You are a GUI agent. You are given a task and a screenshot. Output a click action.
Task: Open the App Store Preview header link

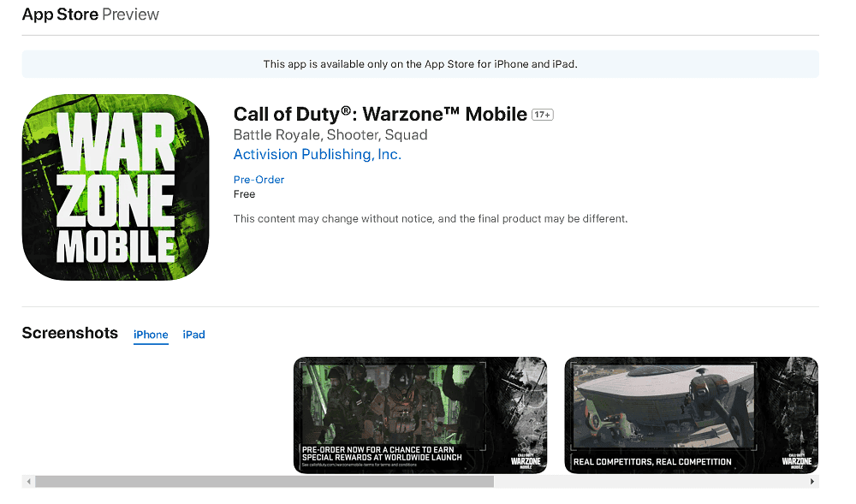pos(91,15)
